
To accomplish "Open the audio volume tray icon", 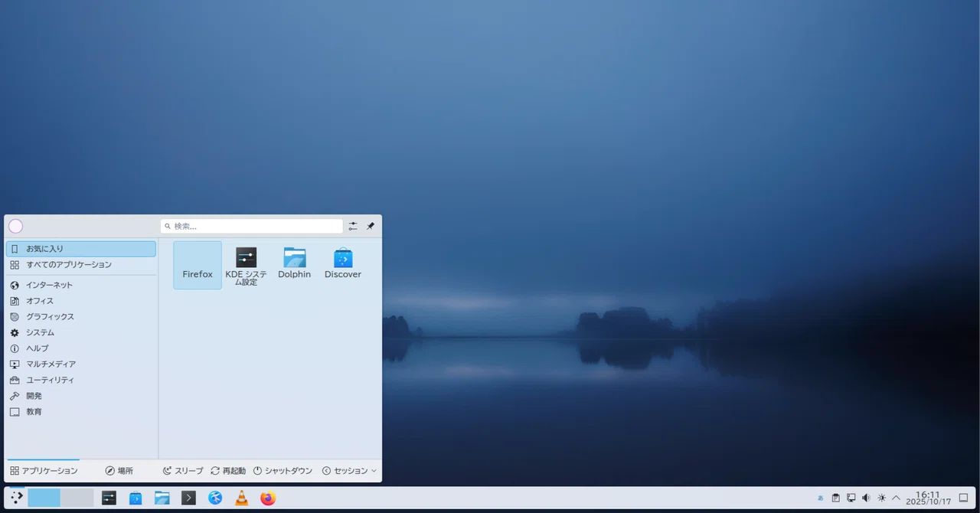I will 866,498.
